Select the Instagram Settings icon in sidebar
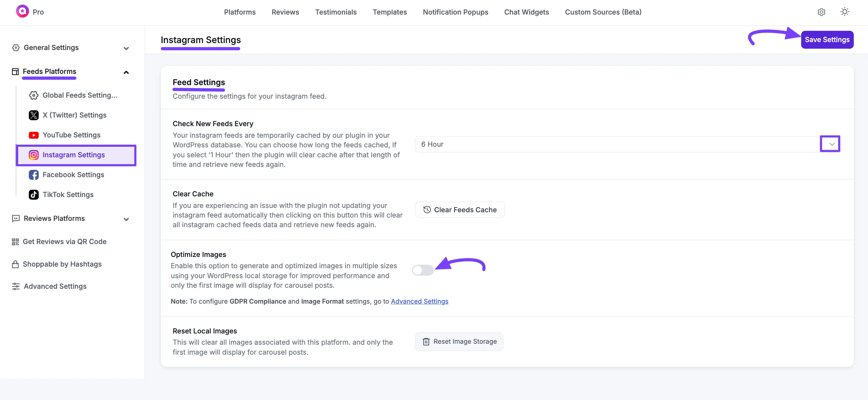 tap(33, 155)
